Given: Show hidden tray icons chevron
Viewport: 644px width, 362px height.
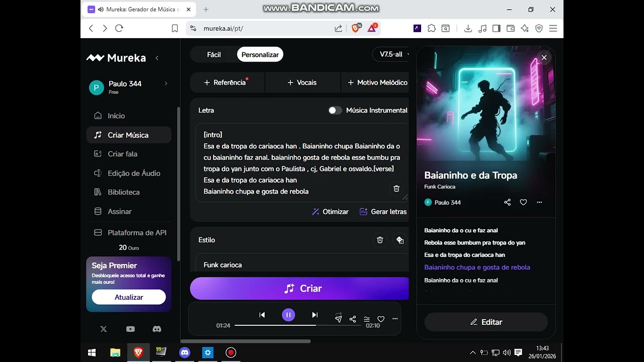Looking at the screenshot, I should (x=472, y=352).
